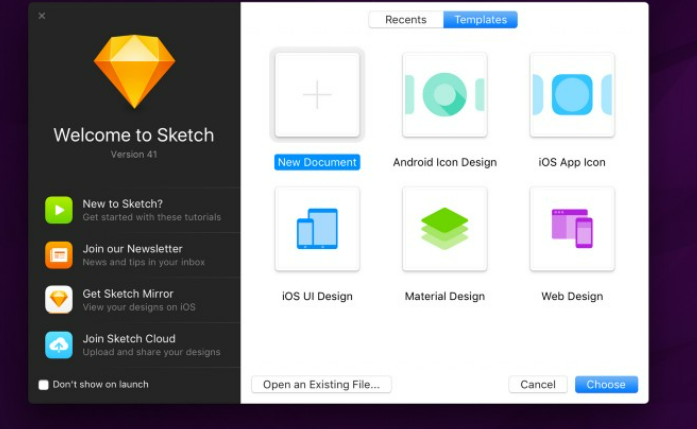697x429 pixels.
Task: Click the Android Icon Design label
Action: coord(445,162)
